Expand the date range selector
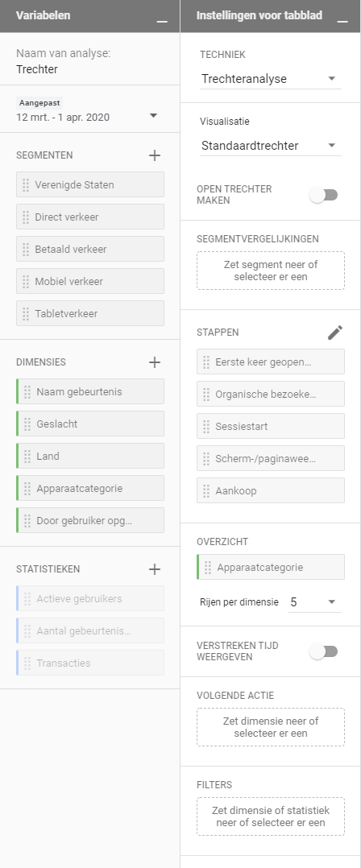Image resolution: width=361 pixels, height=868 pixels. coord(153,116)
